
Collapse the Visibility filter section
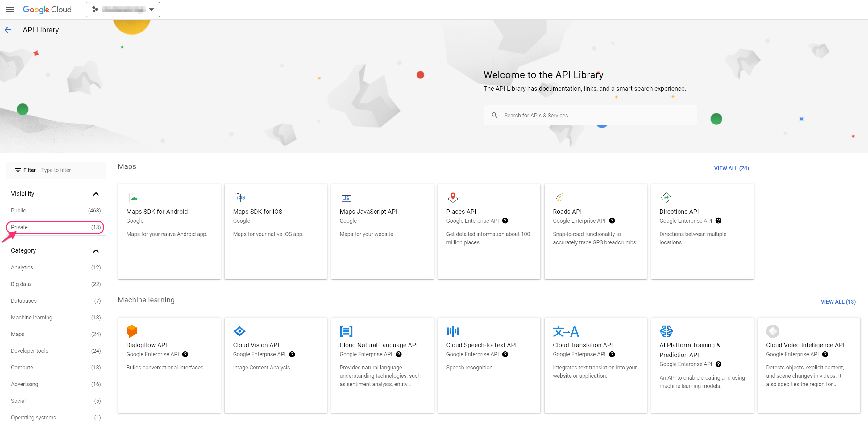[96, 194]
